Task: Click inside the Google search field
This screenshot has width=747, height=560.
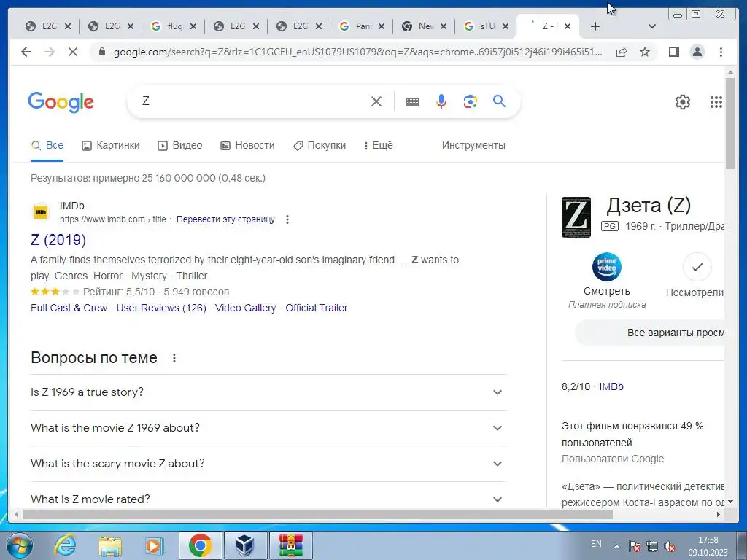Action: pyautogui.click(x=252, y=101)
